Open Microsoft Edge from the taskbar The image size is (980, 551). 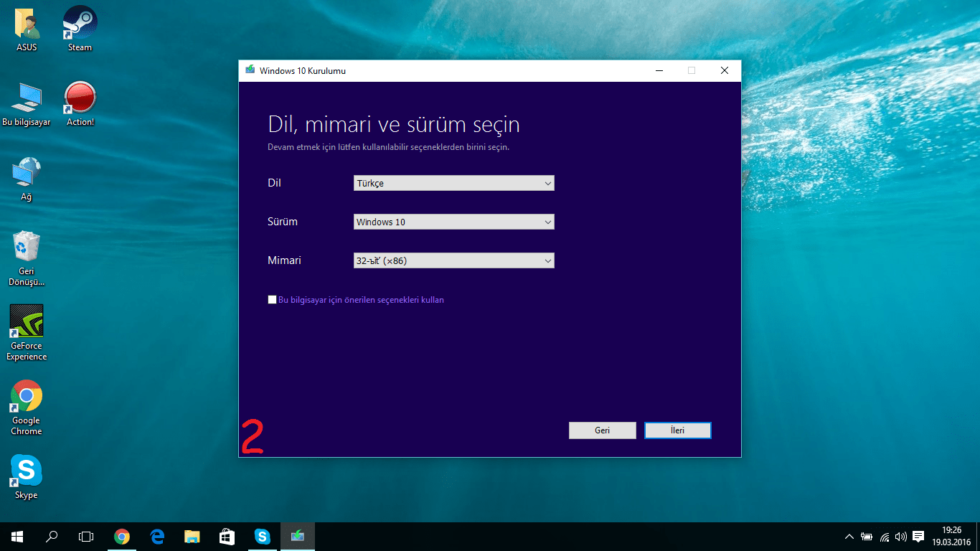(157, 537)
